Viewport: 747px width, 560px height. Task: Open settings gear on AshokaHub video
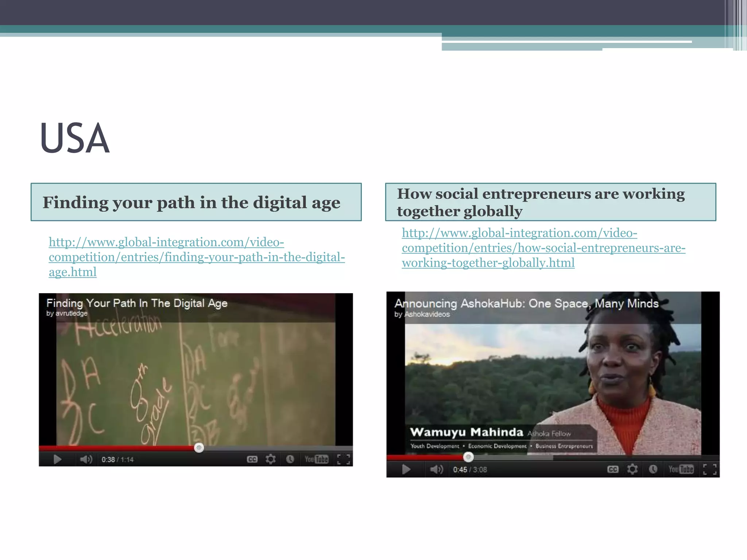pos(632,469)
